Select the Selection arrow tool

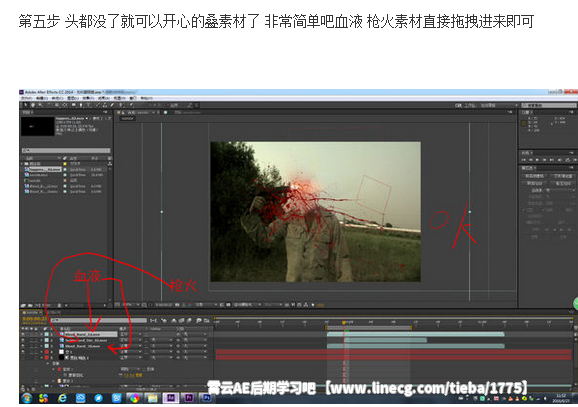coord(26,105)
